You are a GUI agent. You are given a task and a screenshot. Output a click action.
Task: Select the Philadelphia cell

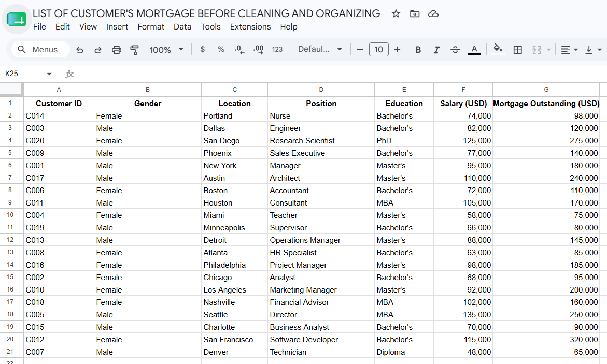pos(234,265)
